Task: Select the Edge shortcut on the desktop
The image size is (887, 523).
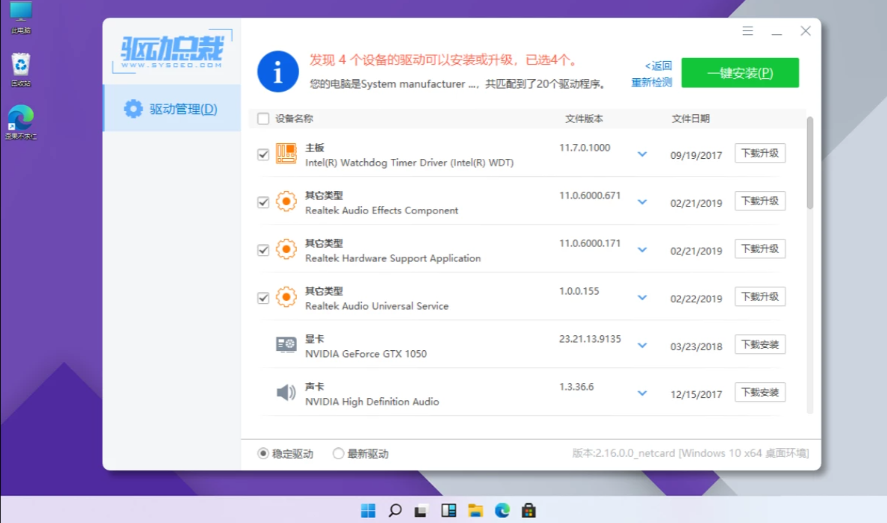Action: pyautogui.click(x=21, y=122)
